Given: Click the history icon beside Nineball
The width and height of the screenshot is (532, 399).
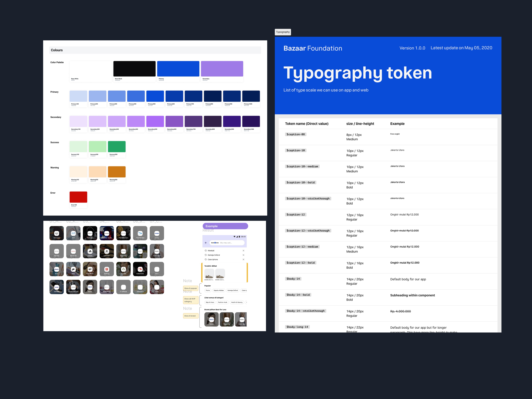Looking at the screenshot, I should click(206, 251).
